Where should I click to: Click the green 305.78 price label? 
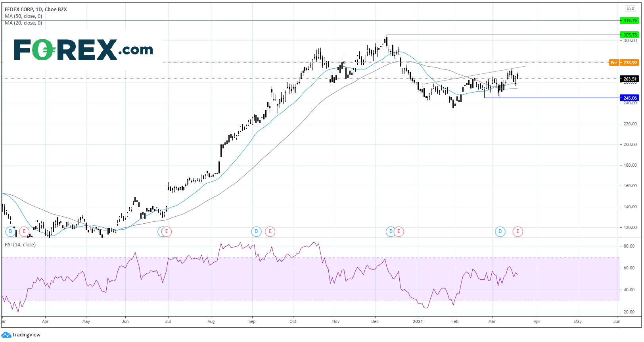tap(630, 35)
